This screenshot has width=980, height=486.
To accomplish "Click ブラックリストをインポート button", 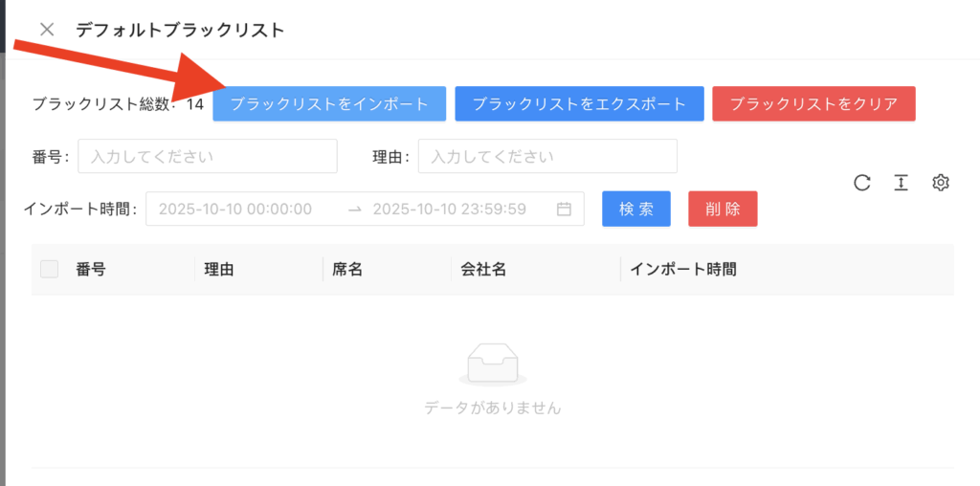I will click(329, 104).
